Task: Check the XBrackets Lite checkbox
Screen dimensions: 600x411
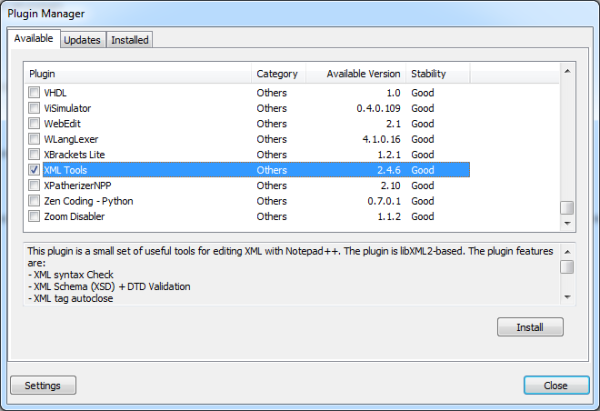Action: click(x=34, y=155)
